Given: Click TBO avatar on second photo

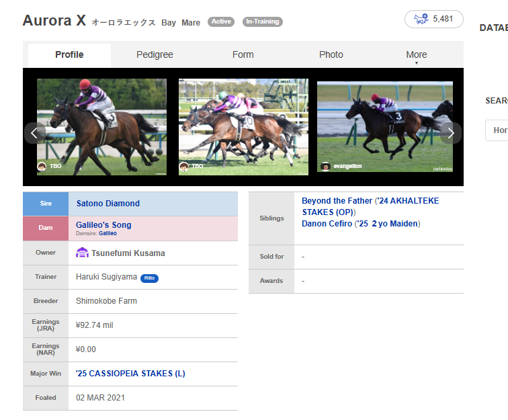Looking at the screenshot, I should click(x=184, y=166).
